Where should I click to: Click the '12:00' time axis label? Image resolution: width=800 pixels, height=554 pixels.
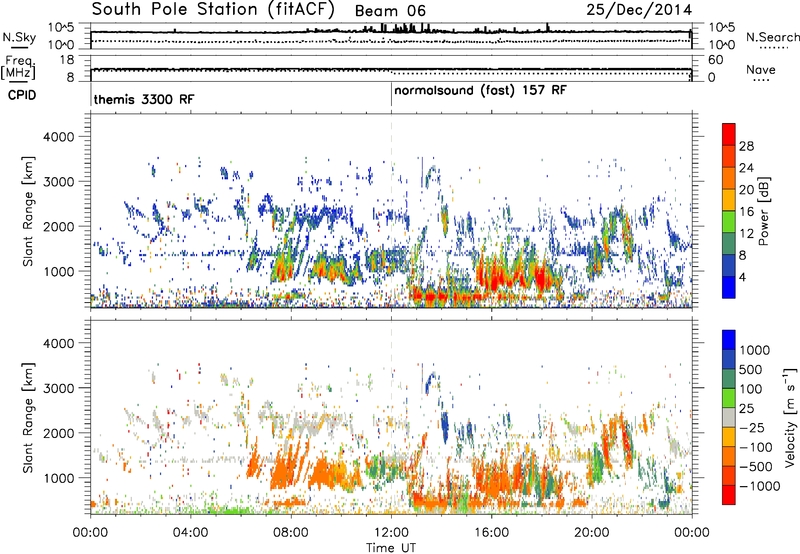pos(391,533)
